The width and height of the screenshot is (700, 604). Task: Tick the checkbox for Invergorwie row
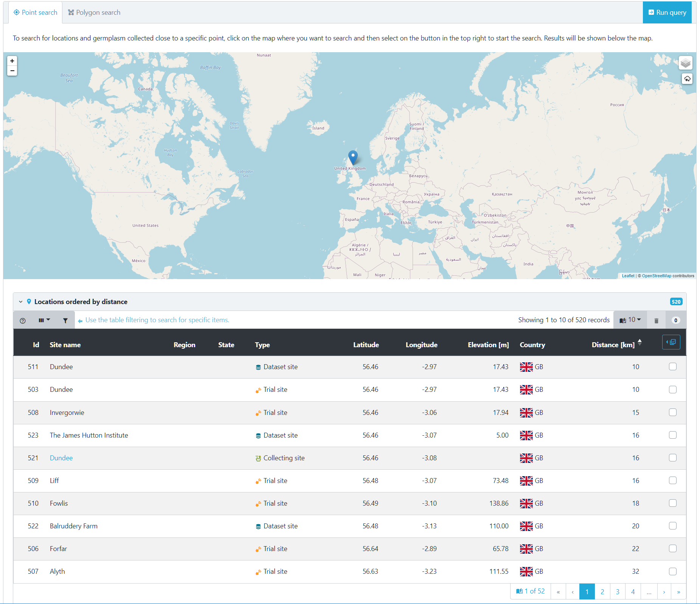click(672, 412)
